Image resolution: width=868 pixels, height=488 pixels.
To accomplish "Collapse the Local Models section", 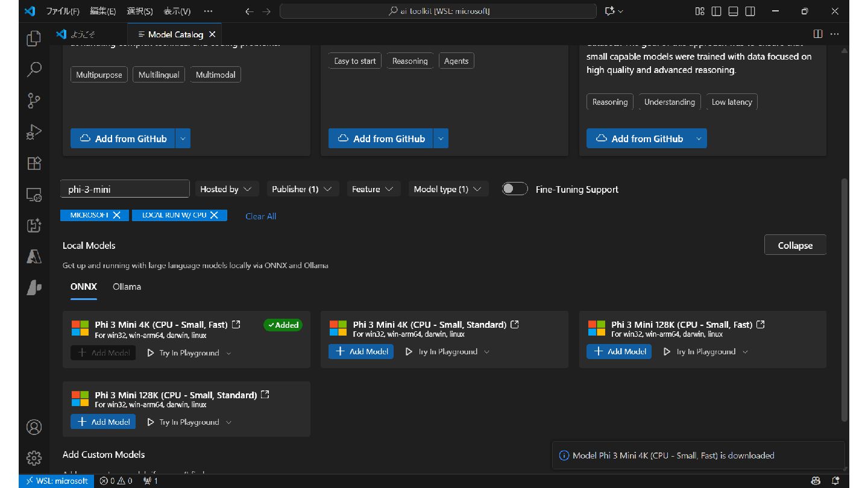I will 795,245.
